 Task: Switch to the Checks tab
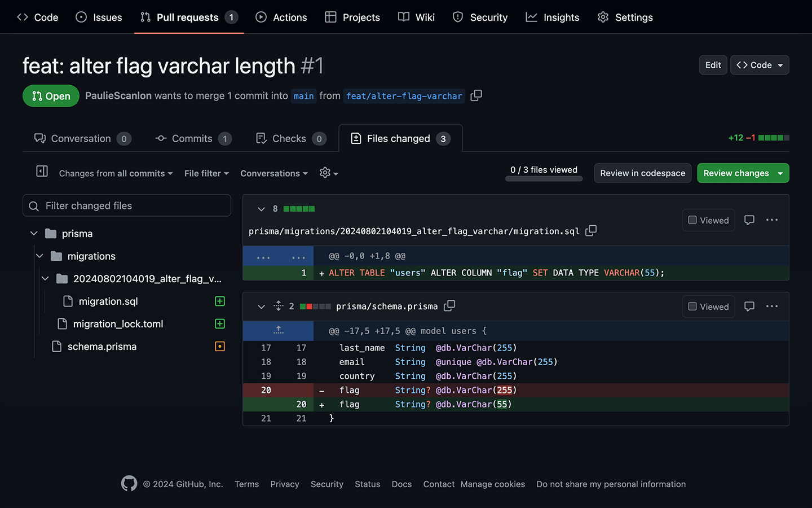[x=291, y=138]
